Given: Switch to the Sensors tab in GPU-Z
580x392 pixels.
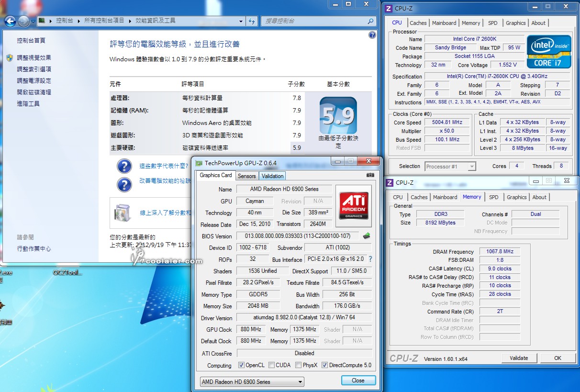Looking at the screenshot, I should pos(246,176).
